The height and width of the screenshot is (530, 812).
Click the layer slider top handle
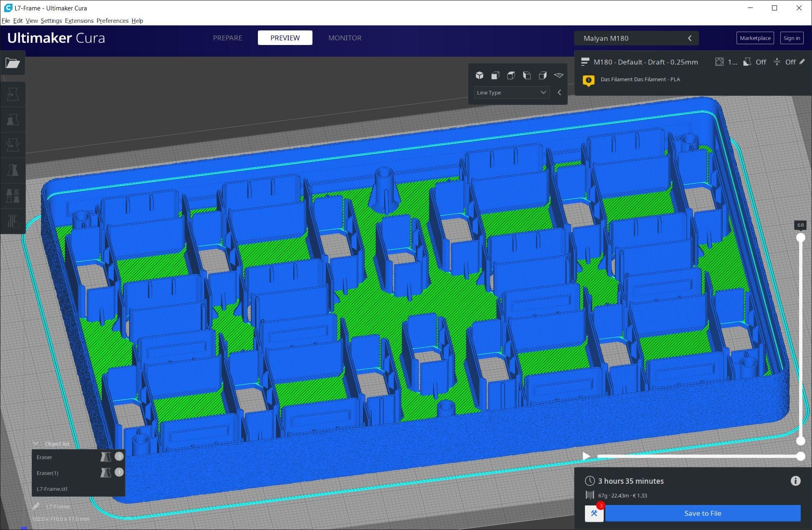point(800,237)
